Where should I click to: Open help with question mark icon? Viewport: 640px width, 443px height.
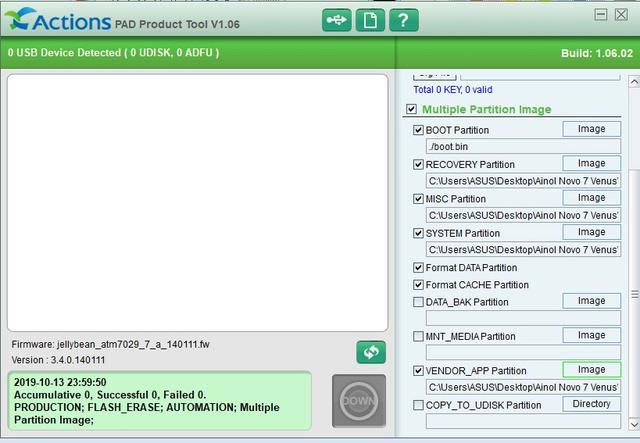(x=404, y=20)
